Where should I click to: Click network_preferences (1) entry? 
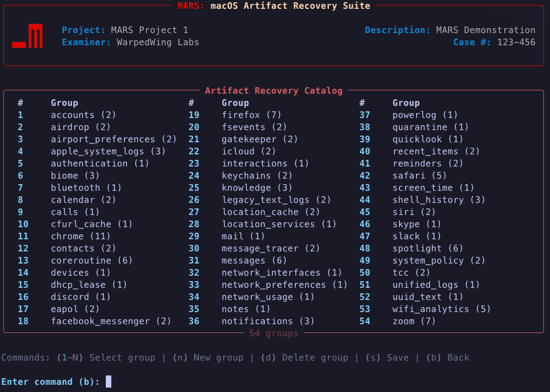(284, 284)
